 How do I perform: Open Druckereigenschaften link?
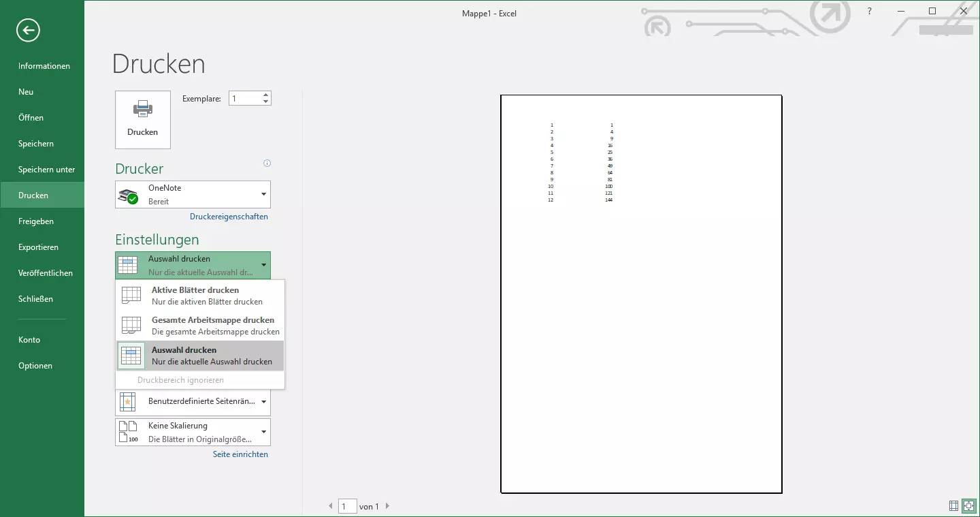[229, 217]
